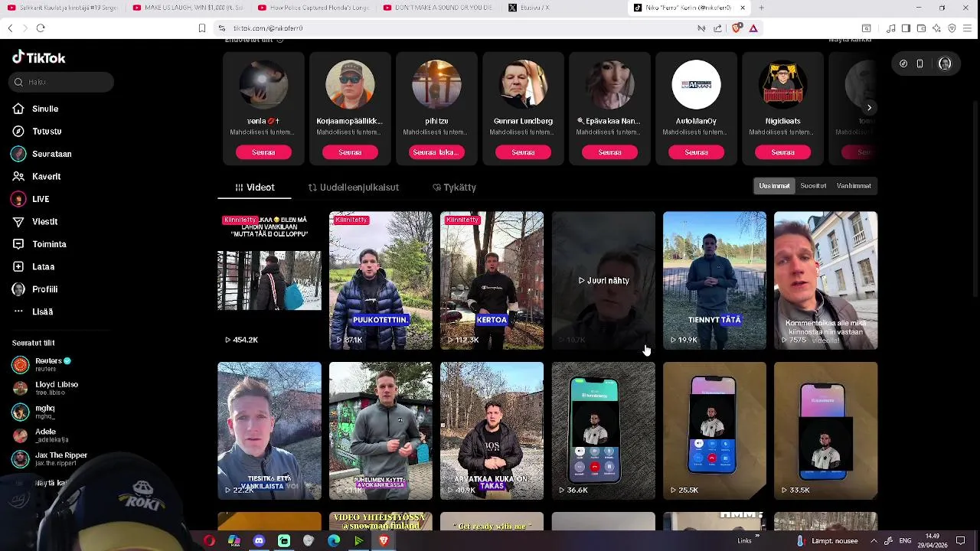Switch to the Tykätty tab

454,187
